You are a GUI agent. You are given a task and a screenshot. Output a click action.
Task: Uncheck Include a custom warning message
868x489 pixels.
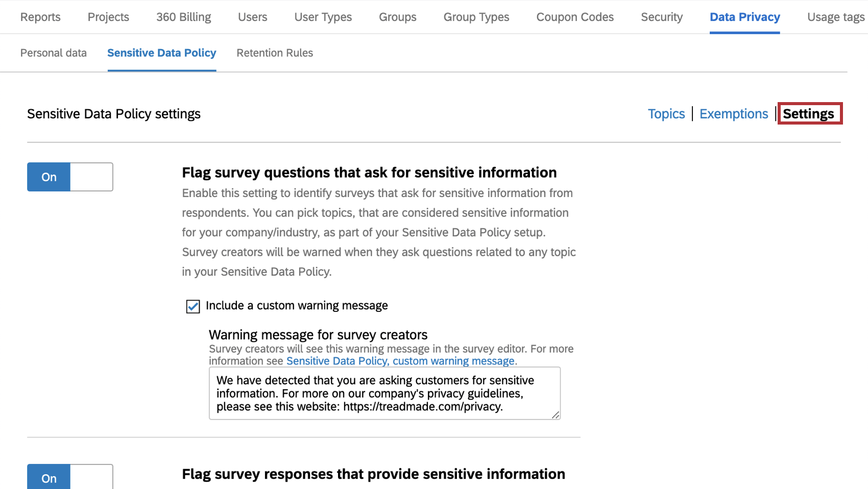pyautogui.click(x=192, y=306)
